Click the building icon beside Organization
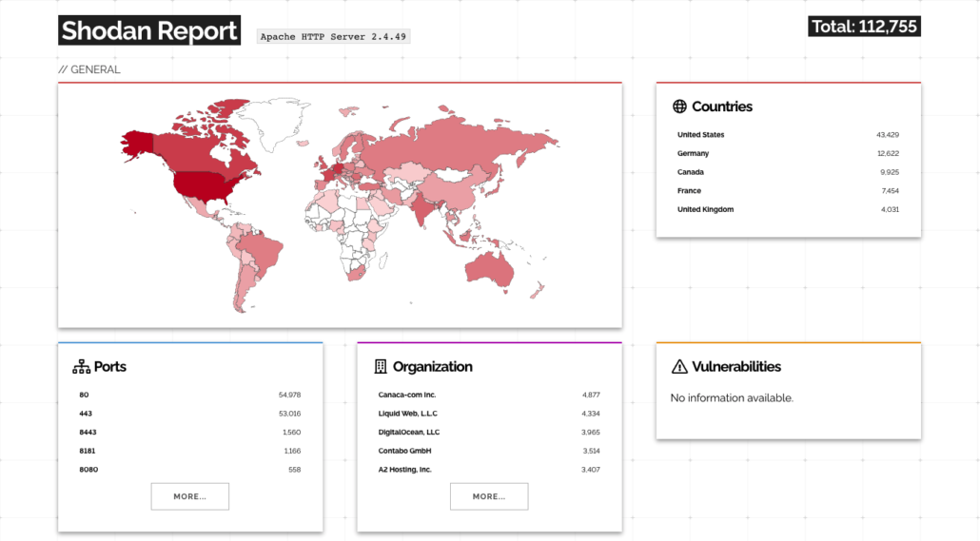980x541 pixels. pos(380,367)
